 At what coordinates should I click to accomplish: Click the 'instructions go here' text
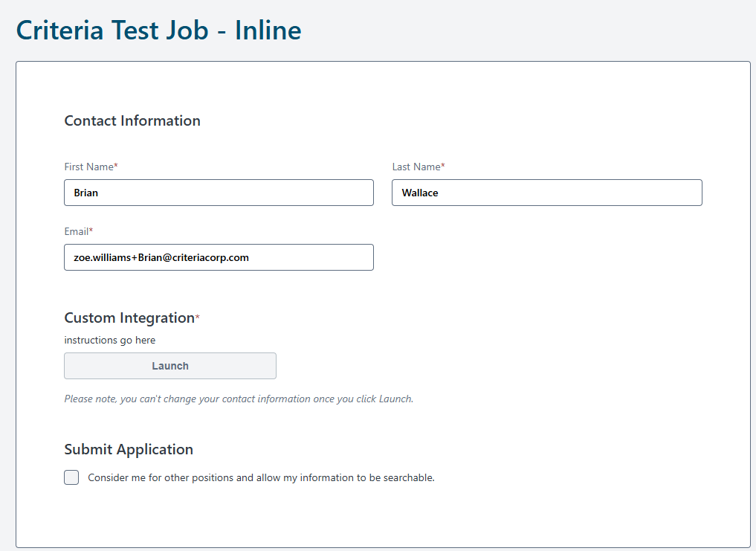pos(110,340)
